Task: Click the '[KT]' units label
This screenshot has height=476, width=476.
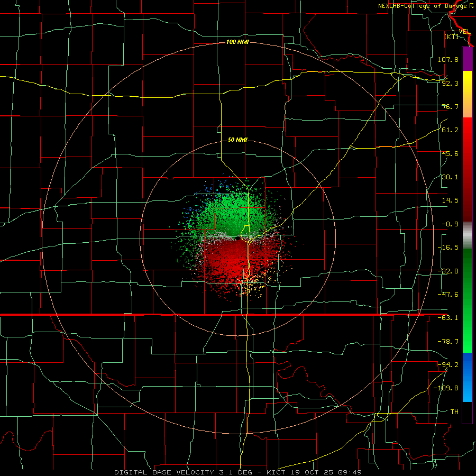Action: pos(451,36)
